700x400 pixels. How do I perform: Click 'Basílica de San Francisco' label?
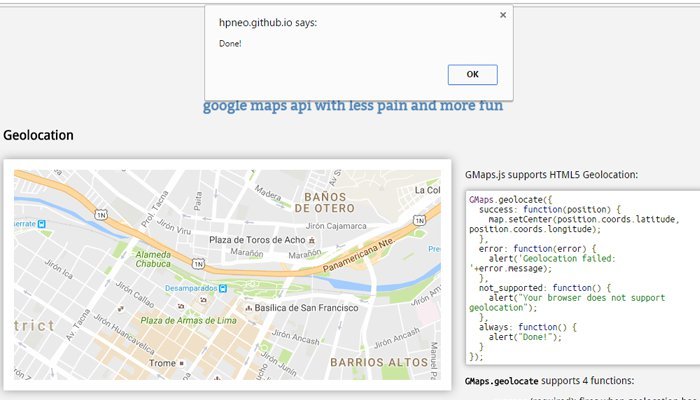point(306,308)
